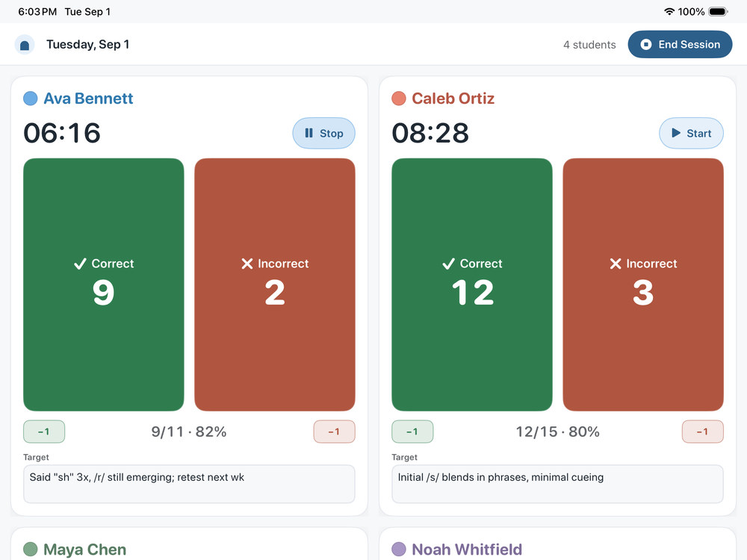747x560 pixels.
Task: Edit Caleb Ortiz's Target notes field
Action: coord(557,484)
